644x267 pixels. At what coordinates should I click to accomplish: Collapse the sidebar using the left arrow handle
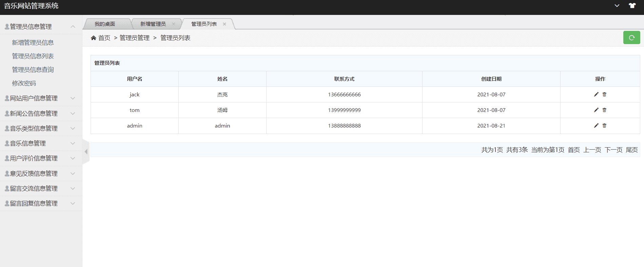86,152
